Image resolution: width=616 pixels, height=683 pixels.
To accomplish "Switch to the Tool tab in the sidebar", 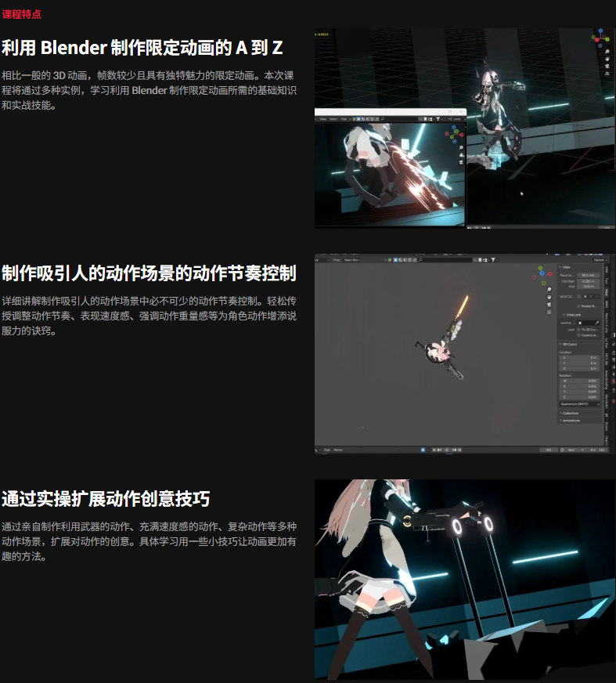I will (x=607, y=281).
